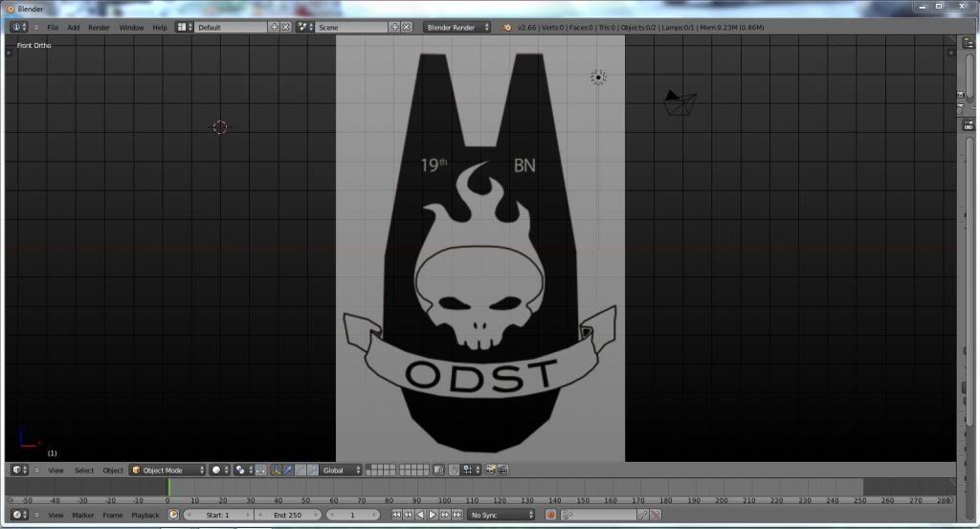Open the Info editor type selector

pos(18,27)
